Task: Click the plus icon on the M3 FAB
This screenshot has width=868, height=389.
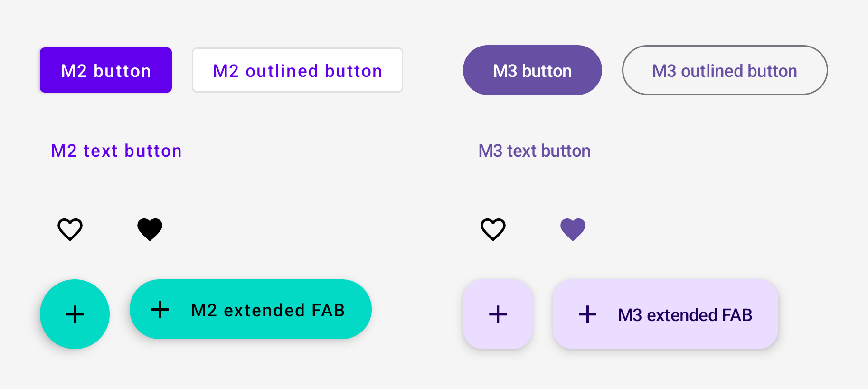Action: [x=497, y=313]
